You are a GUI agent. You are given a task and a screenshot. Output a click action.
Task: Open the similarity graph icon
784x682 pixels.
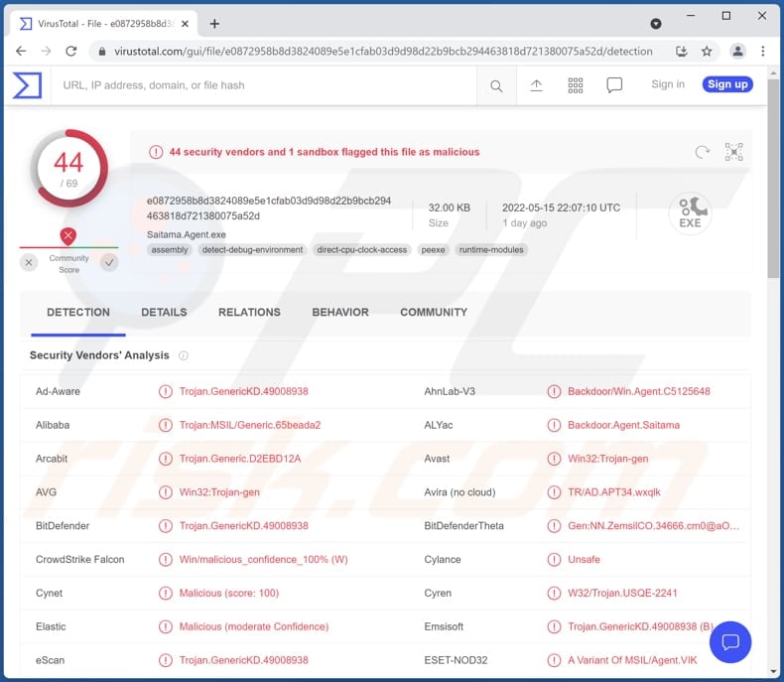[x=733, y=152]
